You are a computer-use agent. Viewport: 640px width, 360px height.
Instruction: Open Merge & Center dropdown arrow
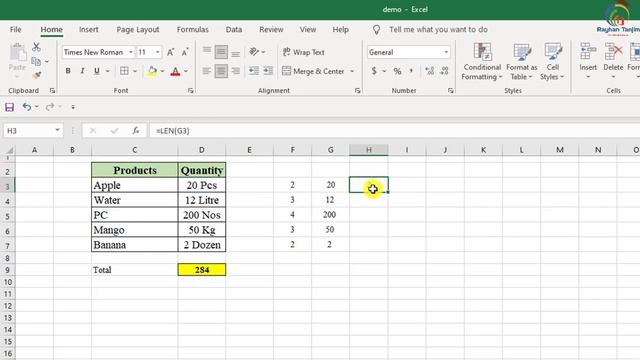pos(352,71)
